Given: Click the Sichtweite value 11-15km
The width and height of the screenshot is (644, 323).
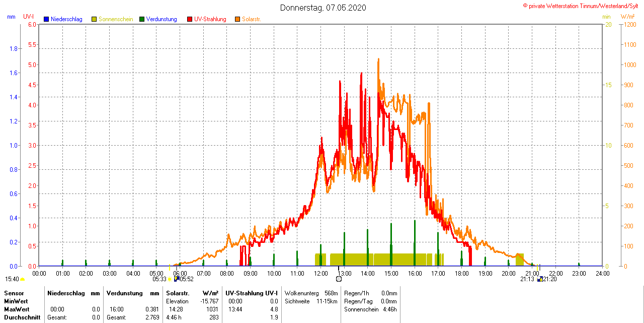Looking at the screenshot, I should tap(327, 301).
